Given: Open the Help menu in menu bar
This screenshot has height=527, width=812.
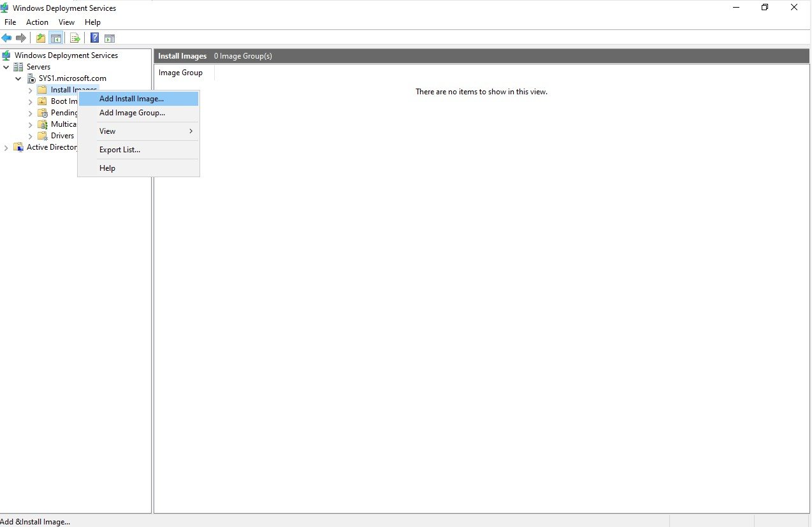Looking at the screenshot, I should coord(92,22).
